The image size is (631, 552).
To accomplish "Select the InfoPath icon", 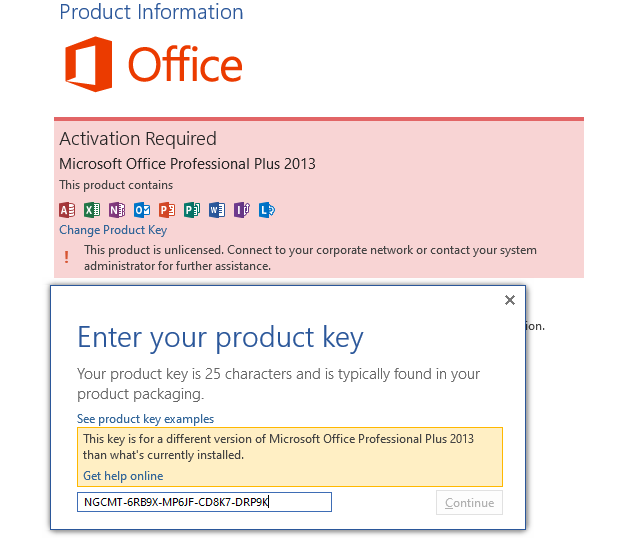I will [x=242, y=210].
